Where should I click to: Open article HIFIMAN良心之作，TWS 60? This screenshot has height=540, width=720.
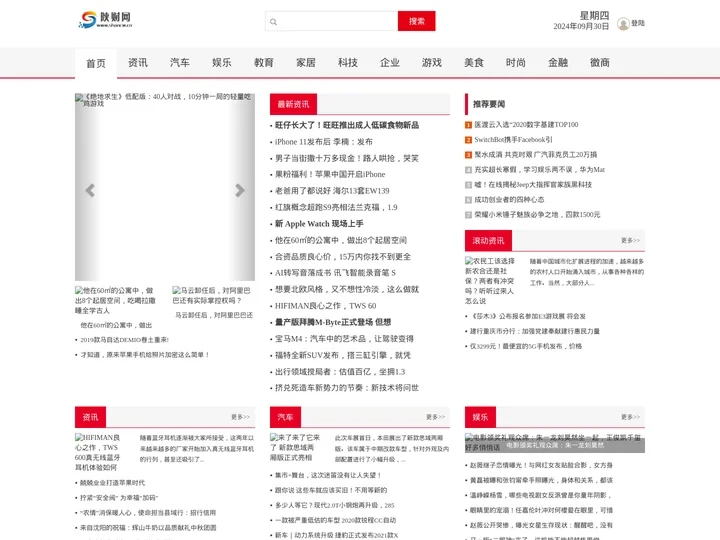click(325, 306)
